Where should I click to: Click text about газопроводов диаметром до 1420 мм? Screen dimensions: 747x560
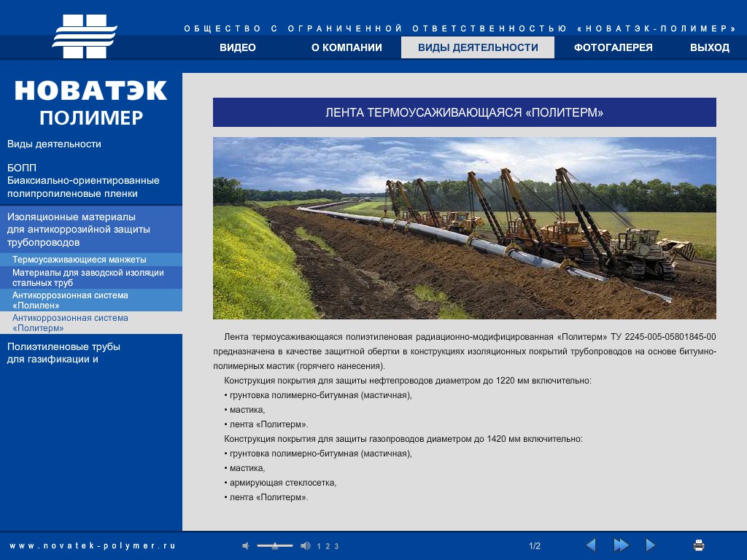(403, 438)
